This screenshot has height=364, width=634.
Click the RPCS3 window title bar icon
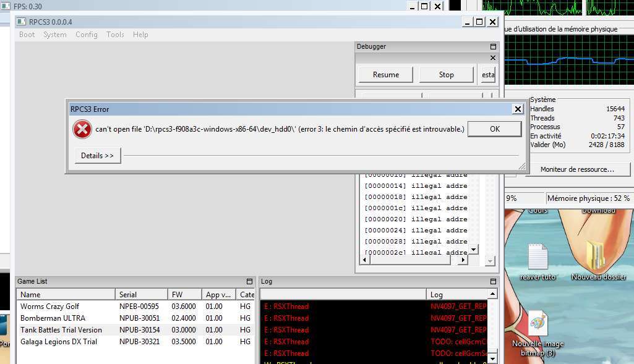[21, 22]
